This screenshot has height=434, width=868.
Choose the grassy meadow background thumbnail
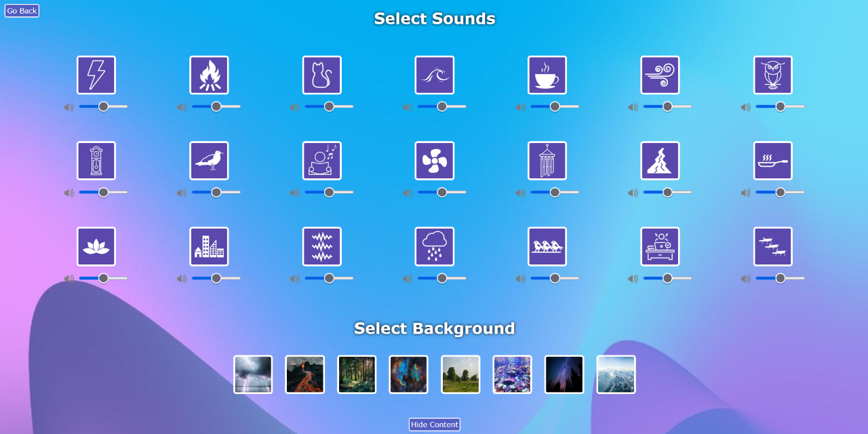click(460, 374)
